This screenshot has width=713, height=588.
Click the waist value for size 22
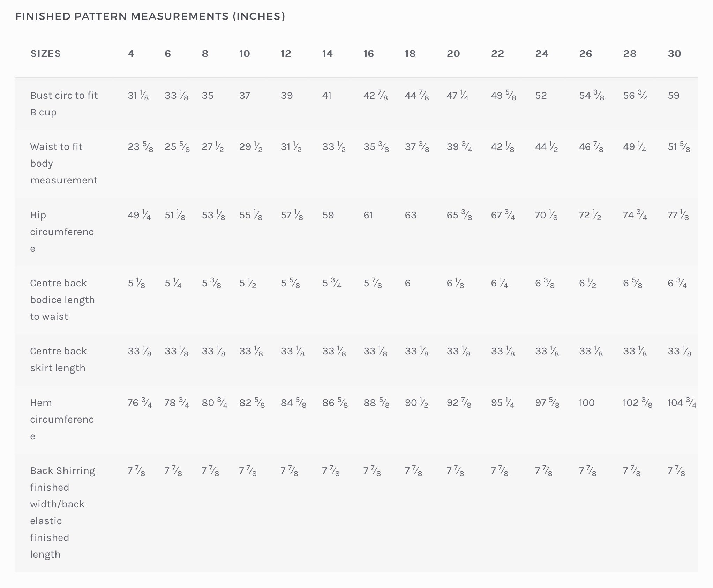point(502,147)
